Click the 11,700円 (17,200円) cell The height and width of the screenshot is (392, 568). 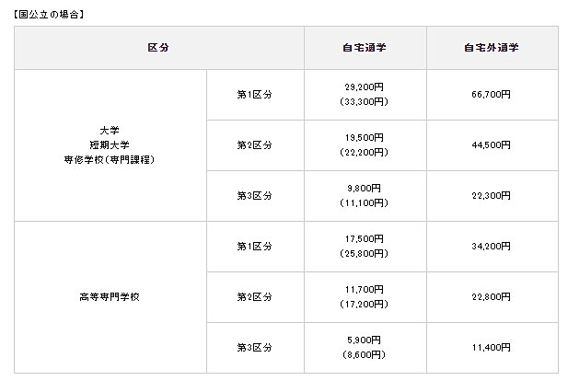pyautogui.click(x=364, y=297)
